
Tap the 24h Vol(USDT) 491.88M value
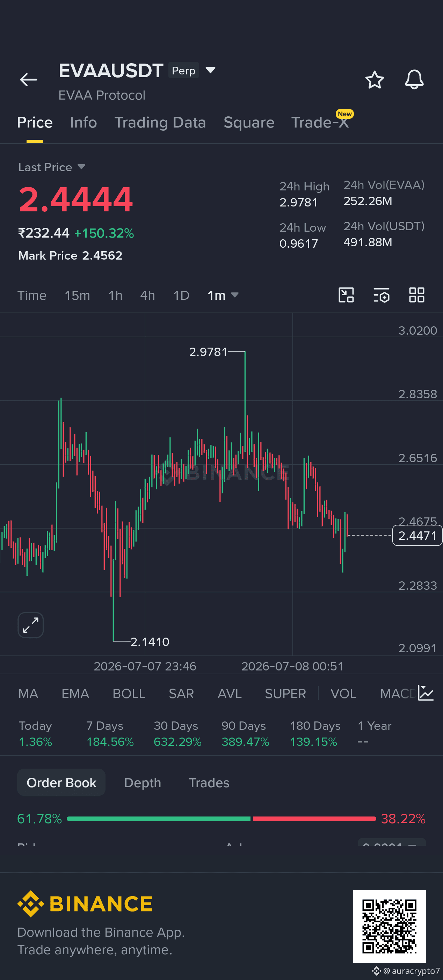pos(368,242)
